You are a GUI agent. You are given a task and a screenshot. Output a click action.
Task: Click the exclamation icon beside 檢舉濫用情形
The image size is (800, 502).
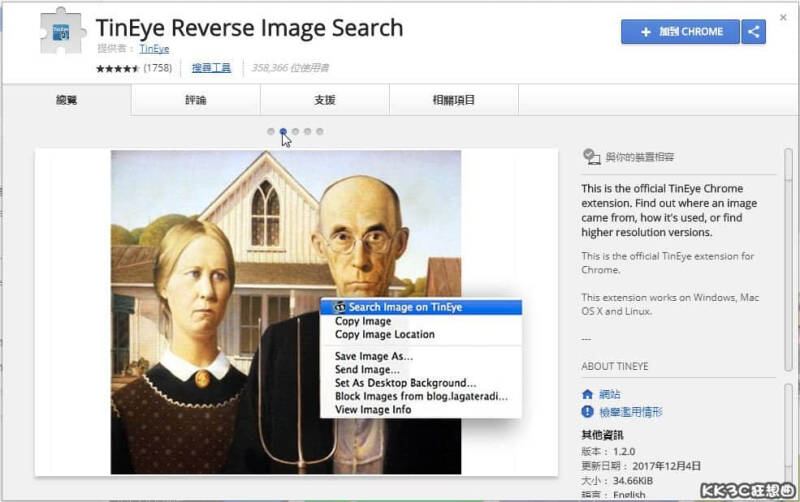[x=587, y=411]
